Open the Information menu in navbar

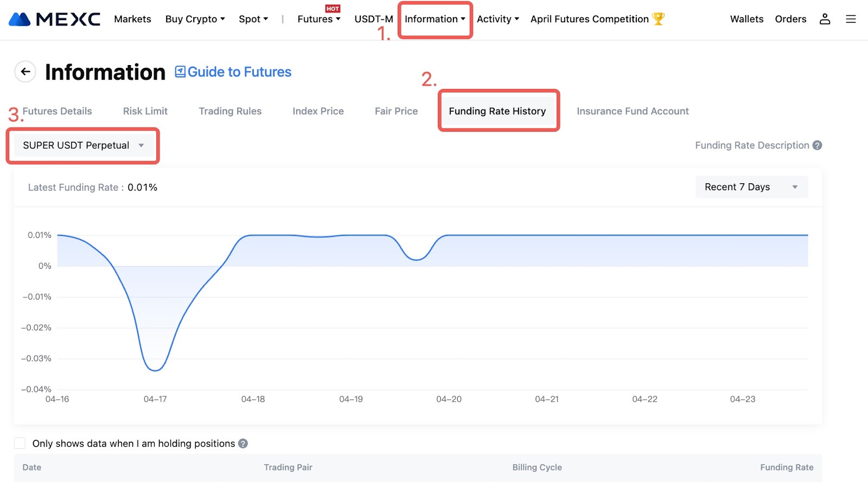[x=435, y=20]
